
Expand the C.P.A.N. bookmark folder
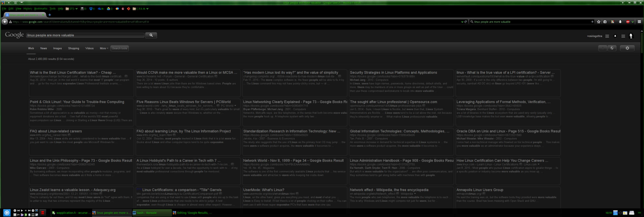click(140, 8)
